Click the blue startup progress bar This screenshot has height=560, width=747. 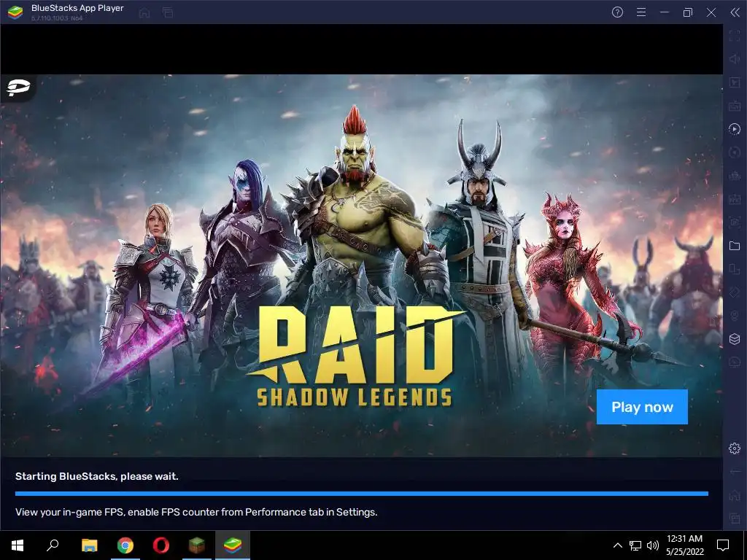tap(362, 494)
